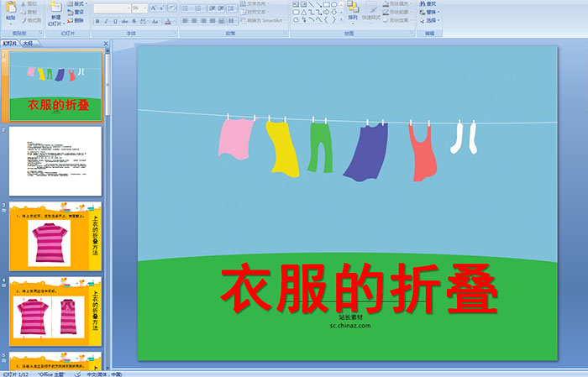Select the Down Arrow shape in gallery
Screen dimensions: 588x377
(x=333, y=12)
